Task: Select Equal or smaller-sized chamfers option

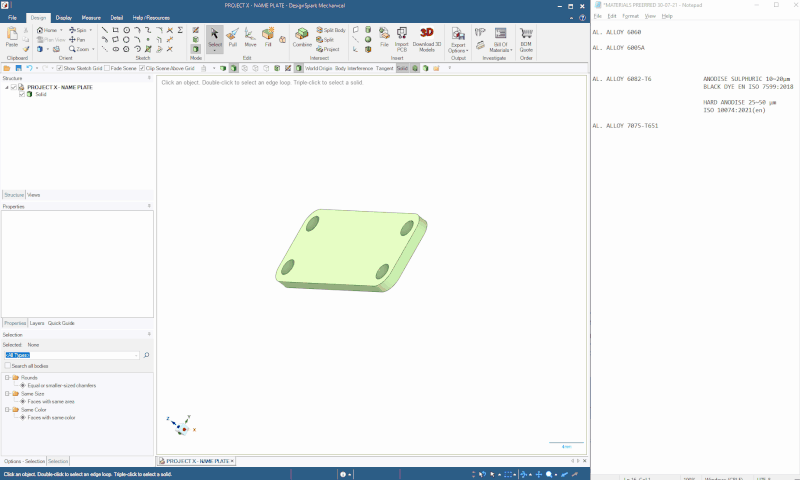Action: pos(62,386)
